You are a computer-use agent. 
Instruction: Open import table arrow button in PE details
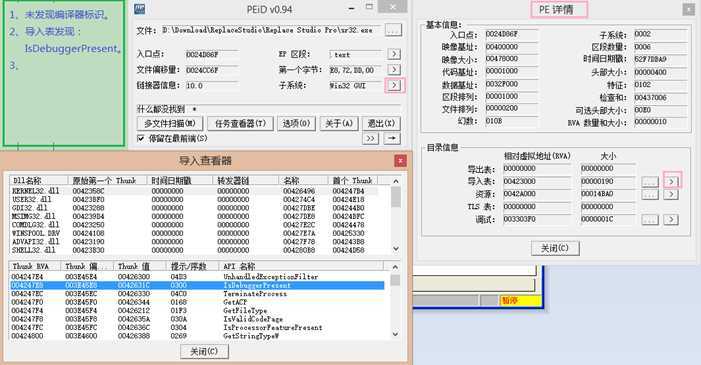671,181
